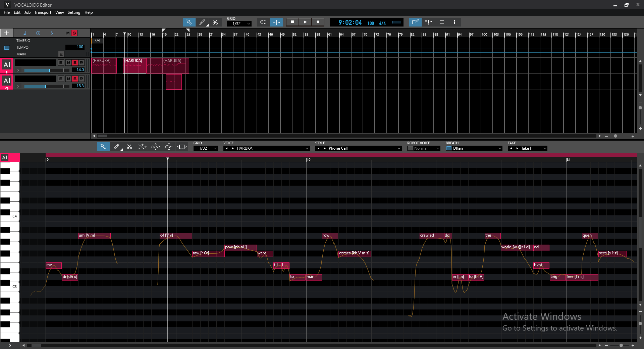Screen dimensions: 644x349
Task: Click the Stop button in the transport
Action: [292, 22]
